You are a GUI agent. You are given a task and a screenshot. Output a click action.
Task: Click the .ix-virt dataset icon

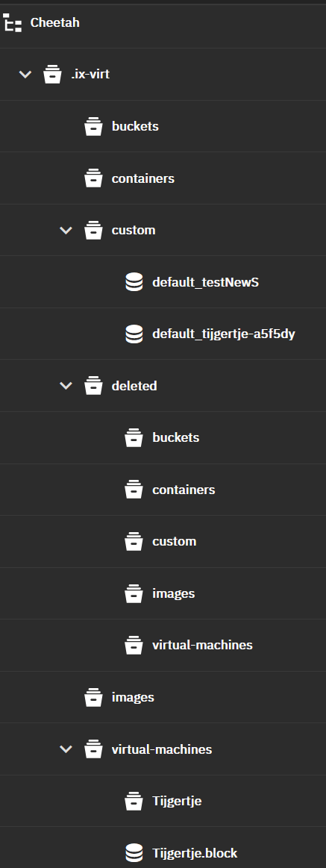[x=52, y=74]
